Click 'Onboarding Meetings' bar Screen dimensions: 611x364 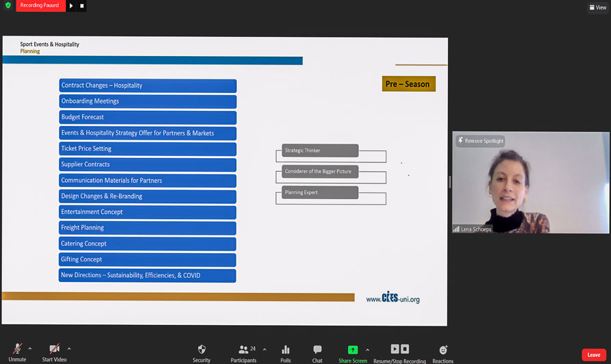(x=148, y=101)
